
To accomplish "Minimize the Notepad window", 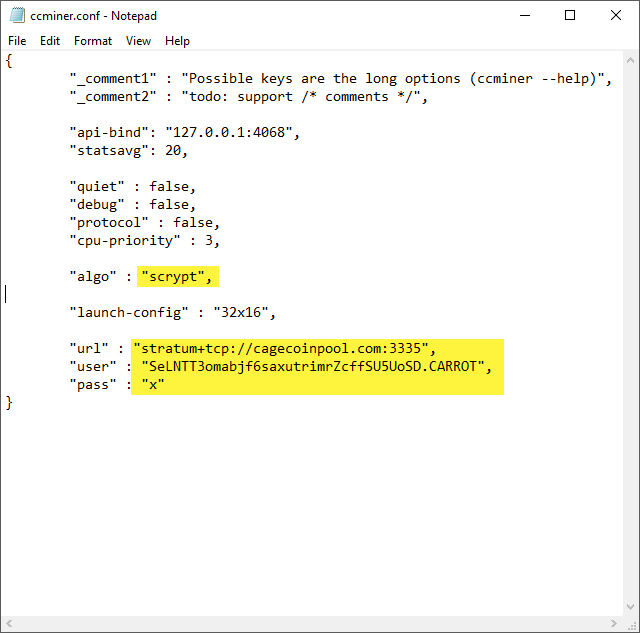I will 525,16.
